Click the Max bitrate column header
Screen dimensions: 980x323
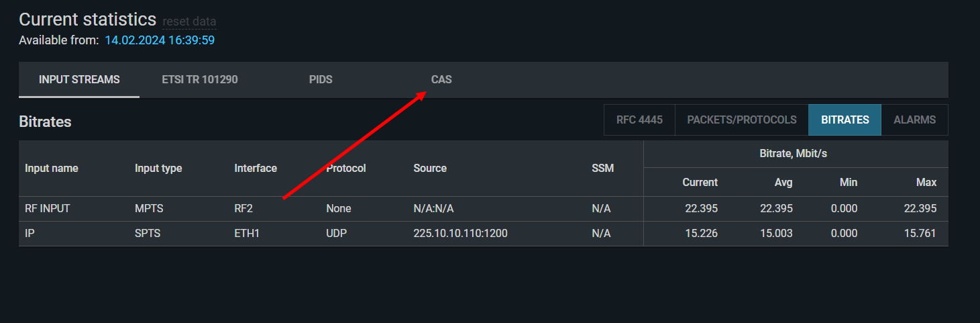click(x=926, y=183)
